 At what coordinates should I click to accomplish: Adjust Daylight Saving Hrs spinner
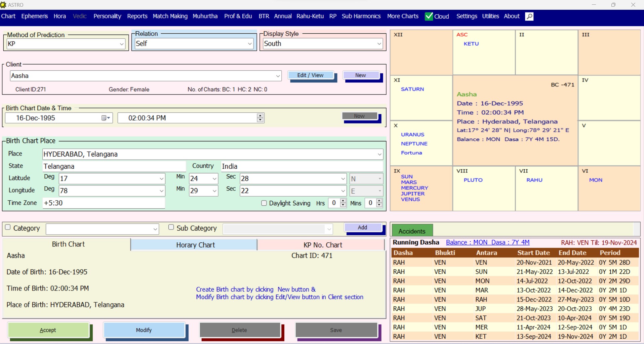[x=343, y=203]
